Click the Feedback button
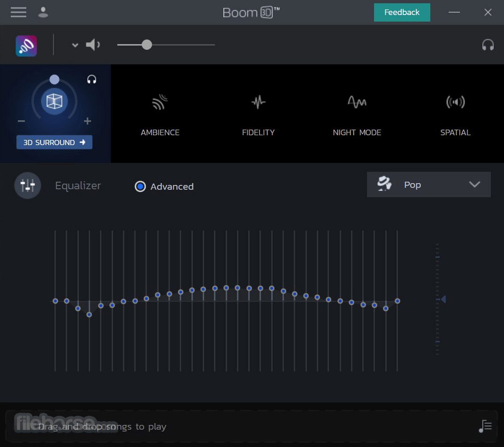The height and width of the screenshot is (447, 504). (x=402, y=12)
